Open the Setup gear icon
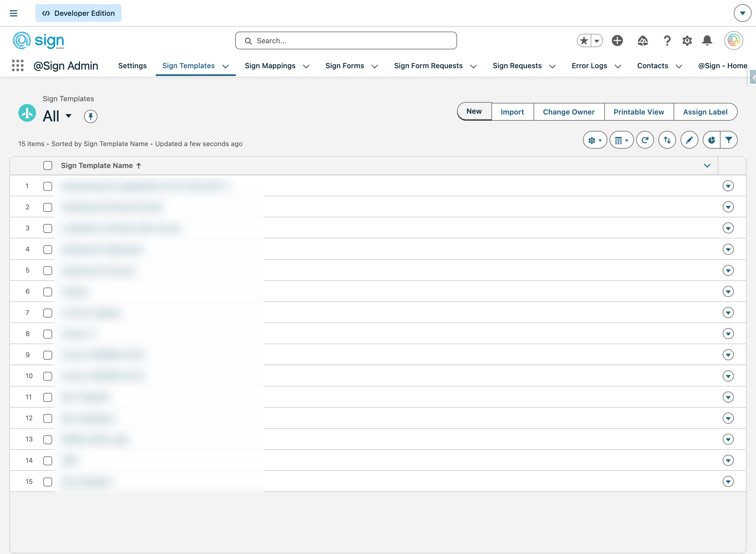 click(687, 40)
